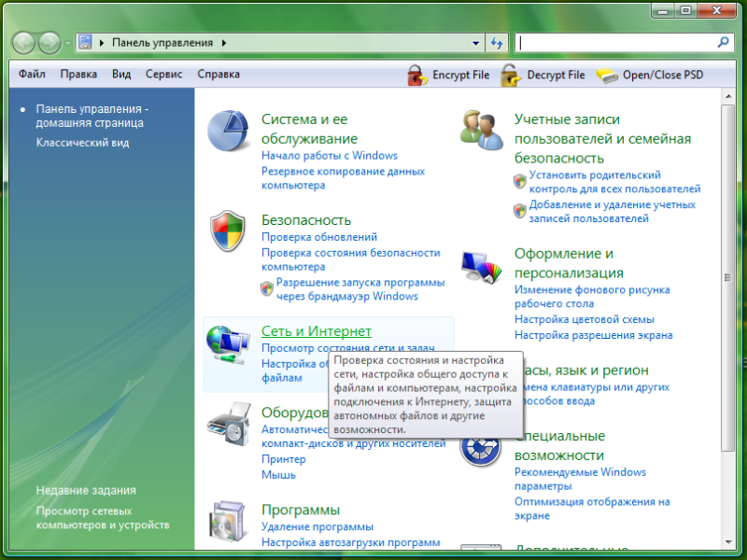Click 'Резервное копирование данных компьютера' link
747x560 pixels.
click(x=343, y=178)
